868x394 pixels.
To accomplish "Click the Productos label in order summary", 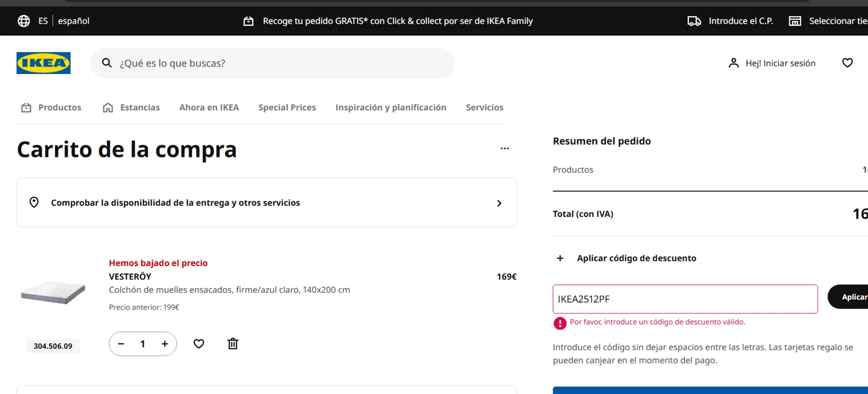I will 573,170.
